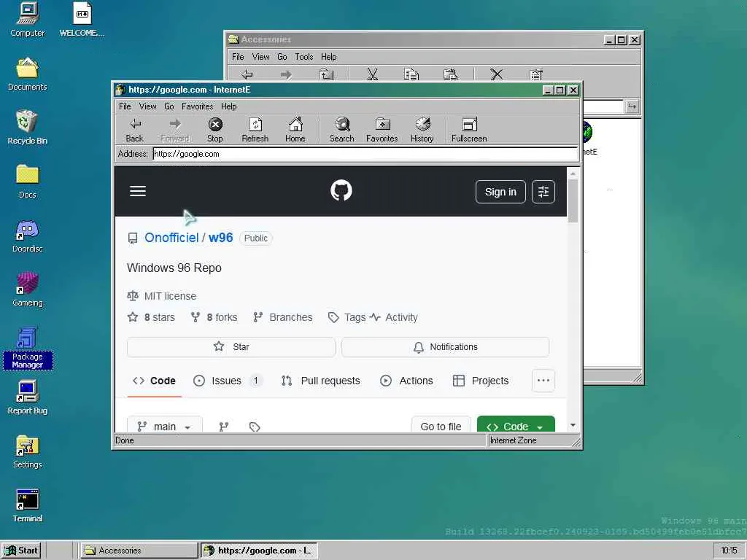Click the Stop button in InternetE toolbar
This screenshot has width=747, height=560.
click(x=215, y=130)
